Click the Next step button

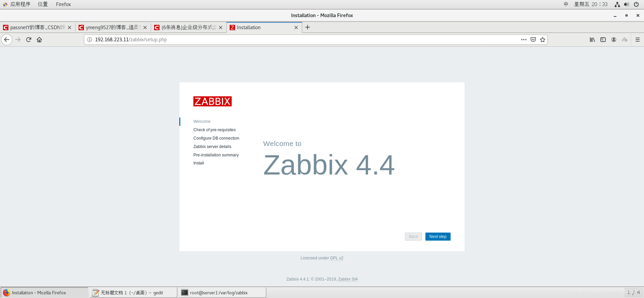point(438,237)
